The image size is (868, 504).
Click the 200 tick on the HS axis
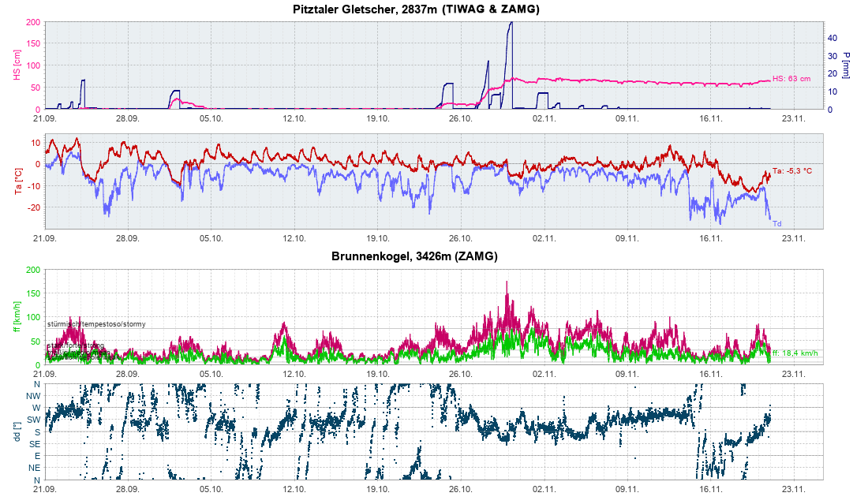coord(33,22)
